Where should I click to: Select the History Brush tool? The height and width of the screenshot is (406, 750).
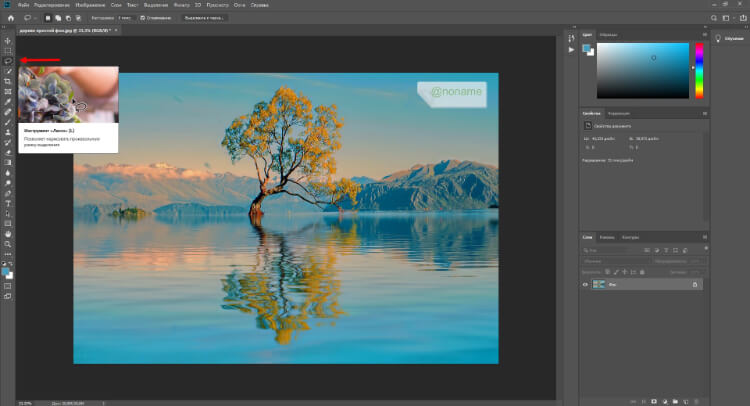(x=8, y=143)
